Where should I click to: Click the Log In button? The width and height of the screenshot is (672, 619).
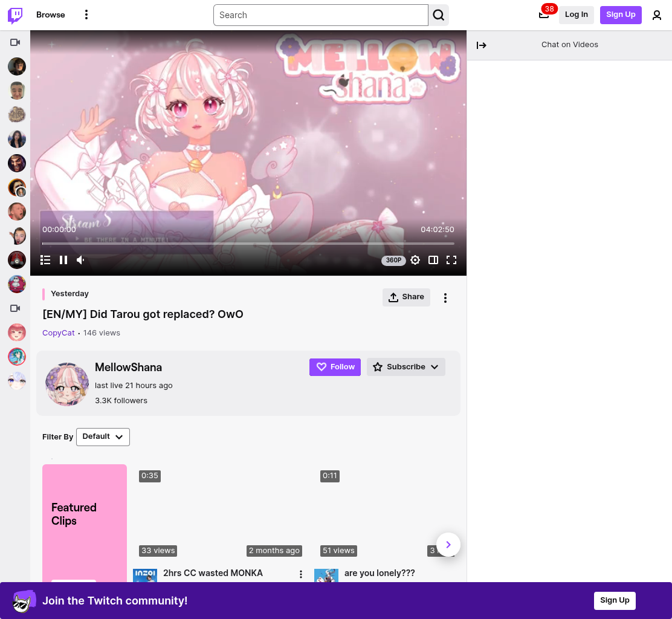click(576, 15)
